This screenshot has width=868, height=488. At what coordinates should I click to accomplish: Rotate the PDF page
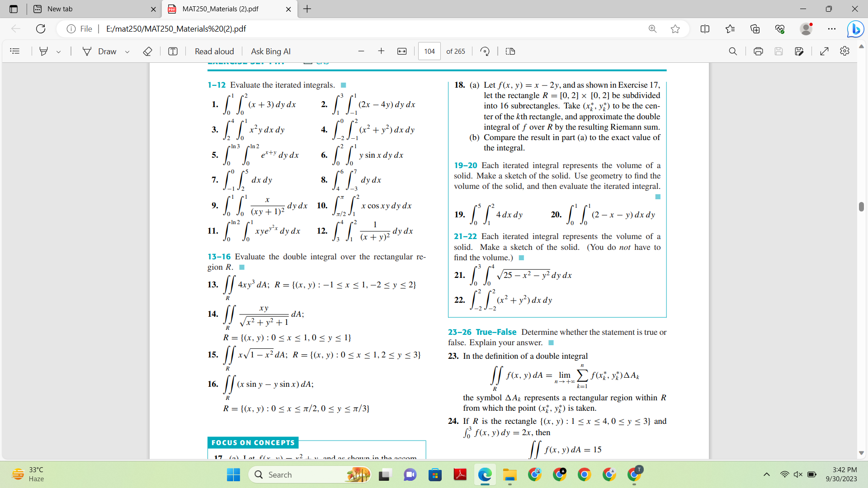[485, 51]
